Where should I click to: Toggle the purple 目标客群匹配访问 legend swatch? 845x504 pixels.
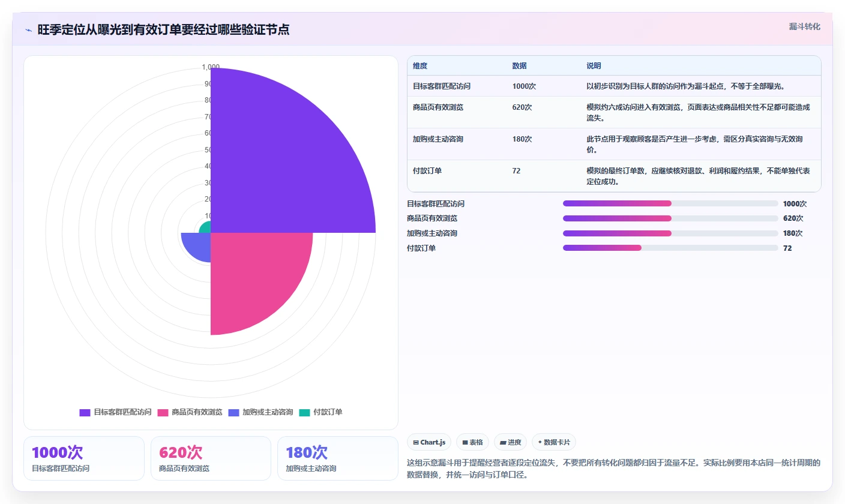[85, 412]
